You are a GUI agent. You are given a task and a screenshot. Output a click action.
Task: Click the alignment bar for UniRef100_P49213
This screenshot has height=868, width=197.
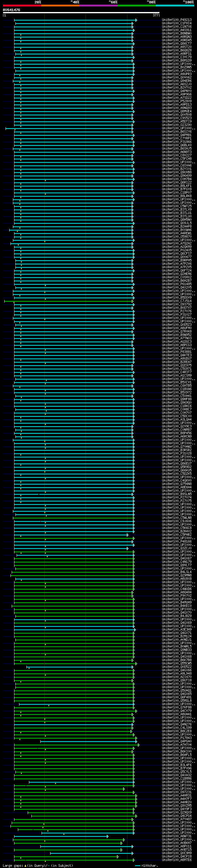click(x=75, y=20)
